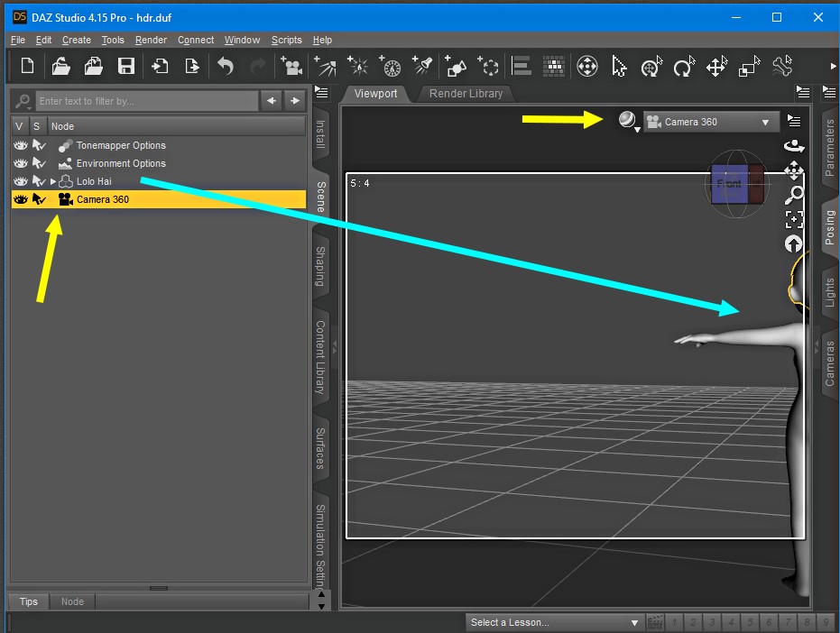This screenshot has height=633, width=840.
Task: Select the Translate tool
Action: pyautogui.click(x=716, y=67)
